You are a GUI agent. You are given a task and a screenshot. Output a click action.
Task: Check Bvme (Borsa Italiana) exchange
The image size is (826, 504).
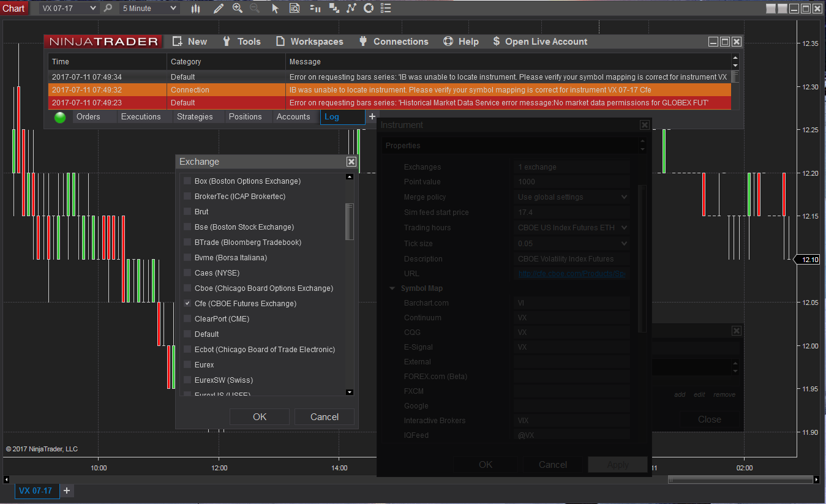pyautogui.click(x=188, y=258)
